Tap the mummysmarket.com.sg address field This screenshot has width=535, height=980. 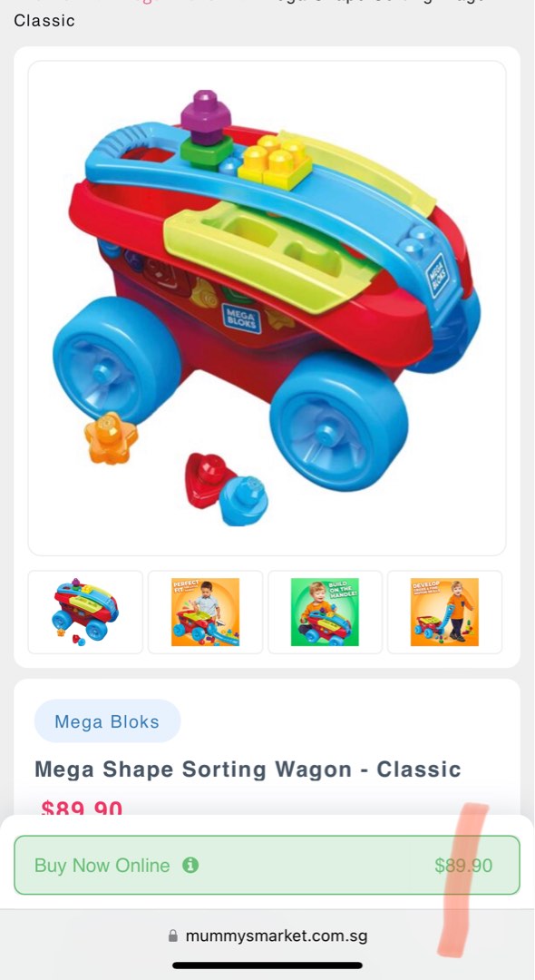pos(267,936)
